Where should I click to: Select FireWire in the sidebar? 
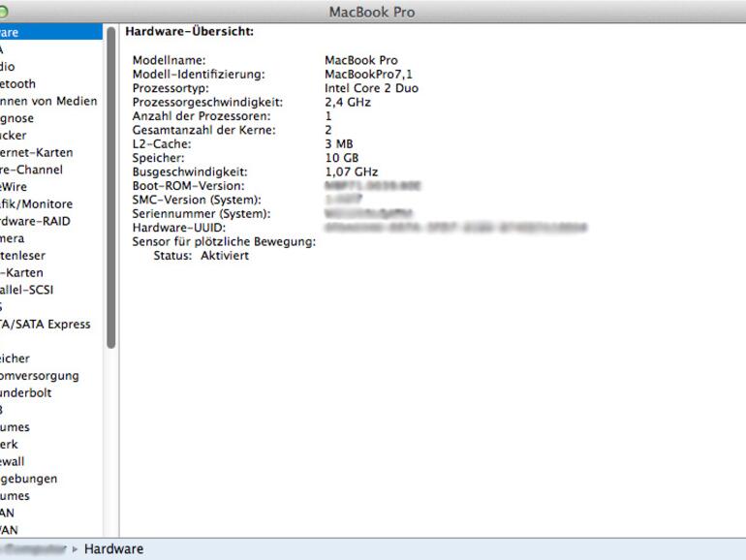(14, 187)
